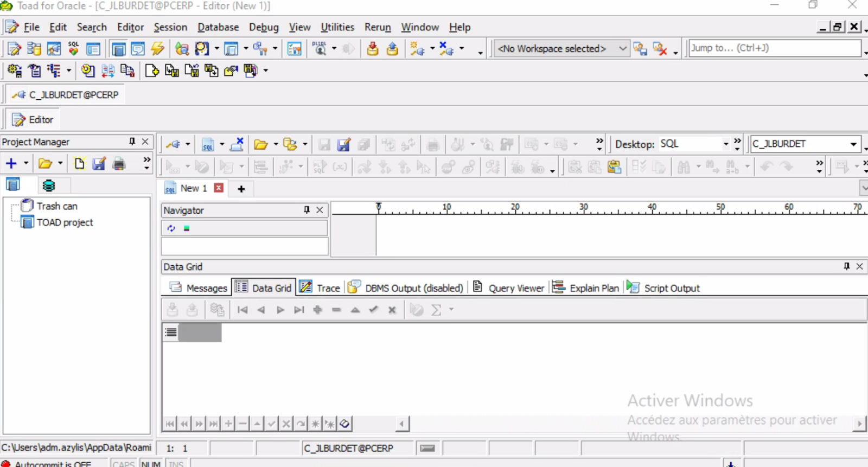Toggle the pin on Data Grid panel

[x=846, y=266]
